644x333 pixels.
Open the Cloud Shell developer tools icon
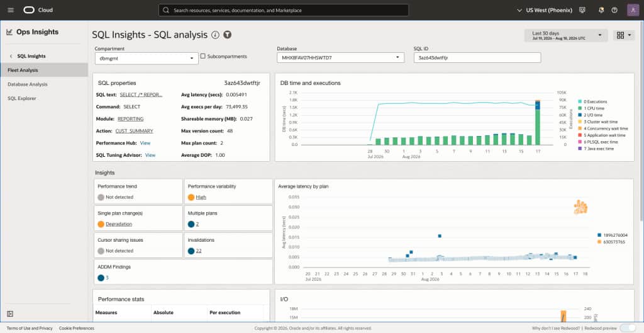pos(582,10)
